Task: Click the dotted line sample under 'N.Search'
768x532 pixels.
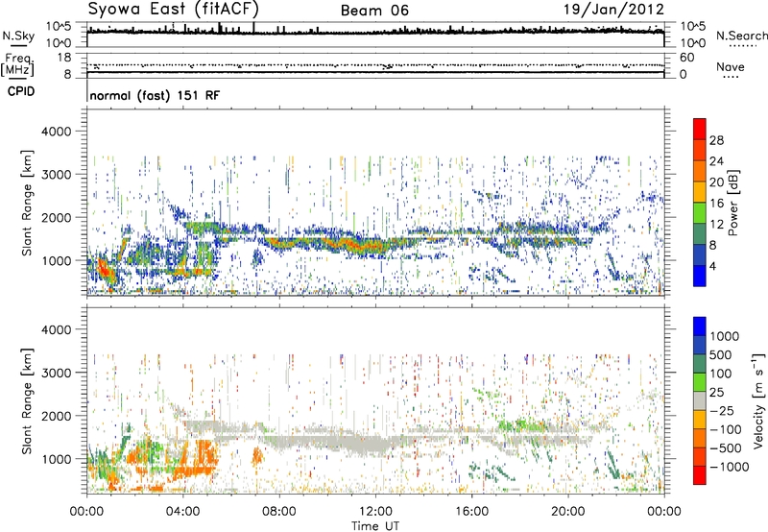Action: click(743, 46)
